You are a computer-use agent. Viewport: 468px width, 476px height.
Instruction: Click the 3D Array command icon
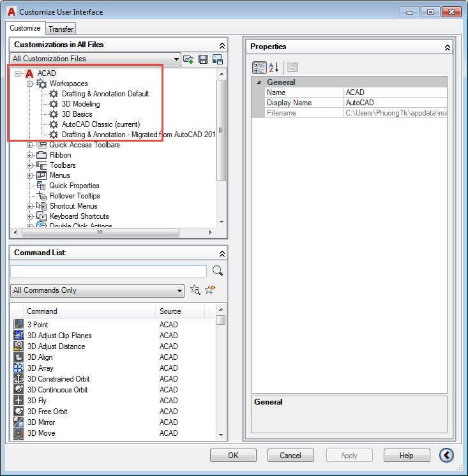pos(19,368)
